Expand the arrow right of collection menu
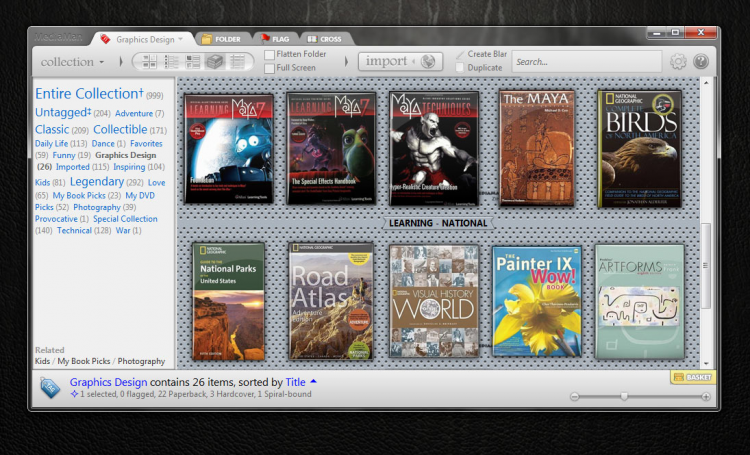Viewport: 750px width, 455px height. pyautogui.click(x=121, y=62)
